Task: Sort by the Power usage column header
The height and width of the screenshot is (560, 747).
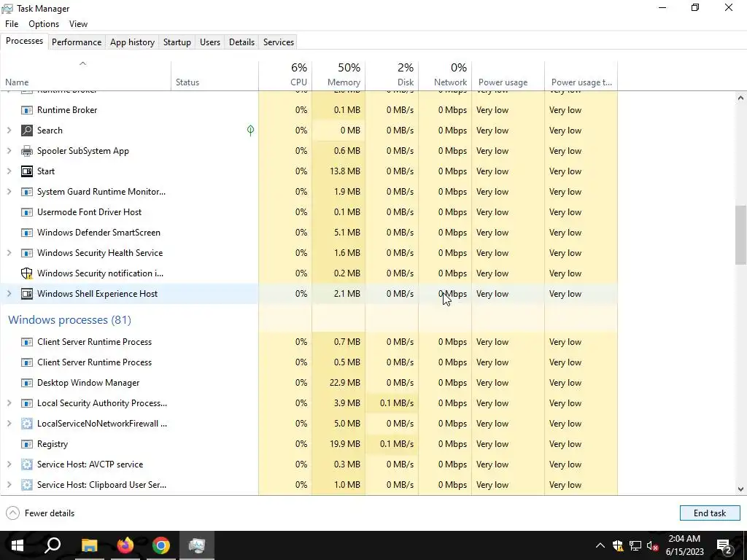Action: 508,75
